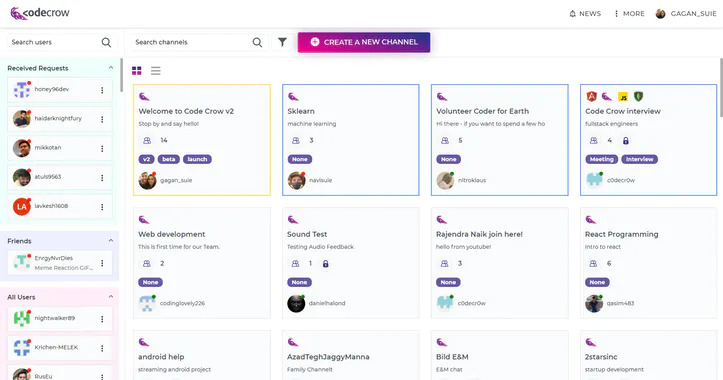Click members icon on Sklearn card

pyautogui.click(x=296, y=140)
